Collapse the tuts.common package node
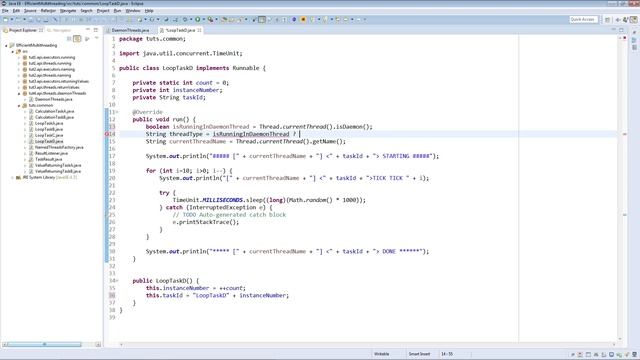Screen dimensions: 640x360 19,105
